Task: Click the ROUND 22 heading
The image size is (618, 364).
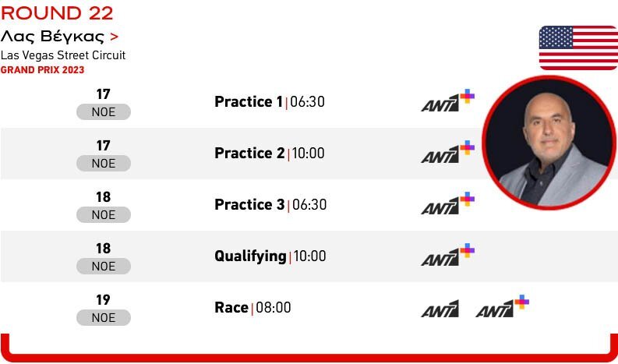Action: (x=57, y=13)
